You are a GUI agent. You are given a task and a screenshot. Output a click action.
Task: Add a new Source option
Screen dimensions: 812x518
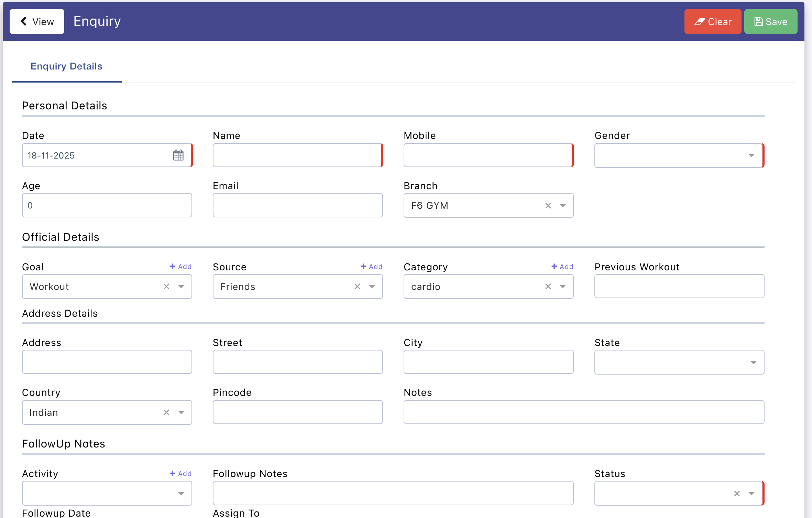coord(372,267)
